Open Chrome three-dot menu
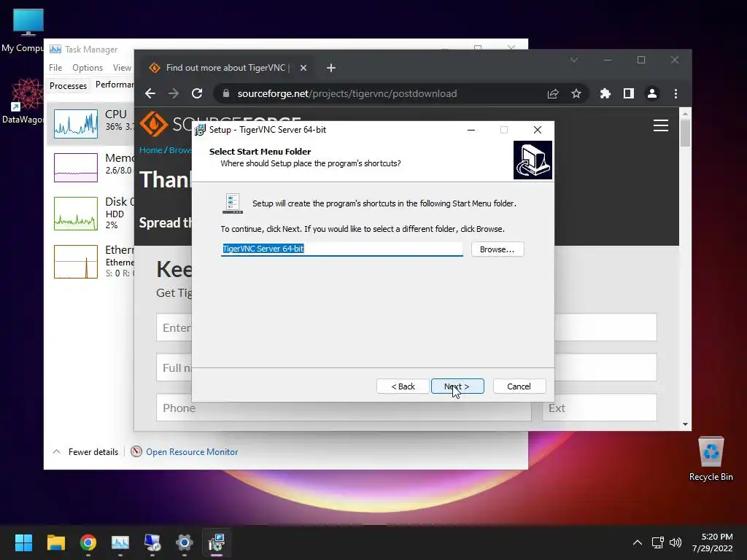747x560 pixels. point(676,93)
